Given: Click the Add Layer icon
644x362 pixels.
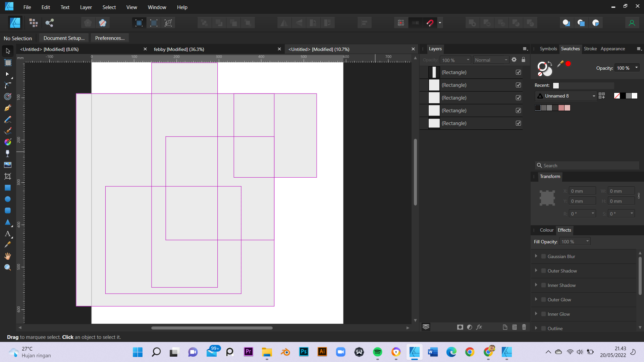Looking at the screenshot, I should coord(505,327).
